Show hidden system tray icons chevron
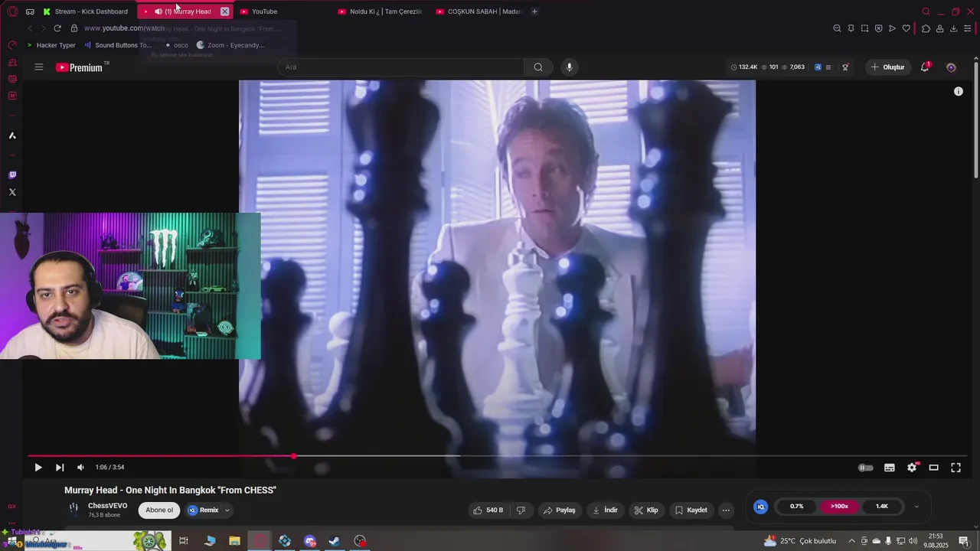980x551 pixels. pos(851,541)
